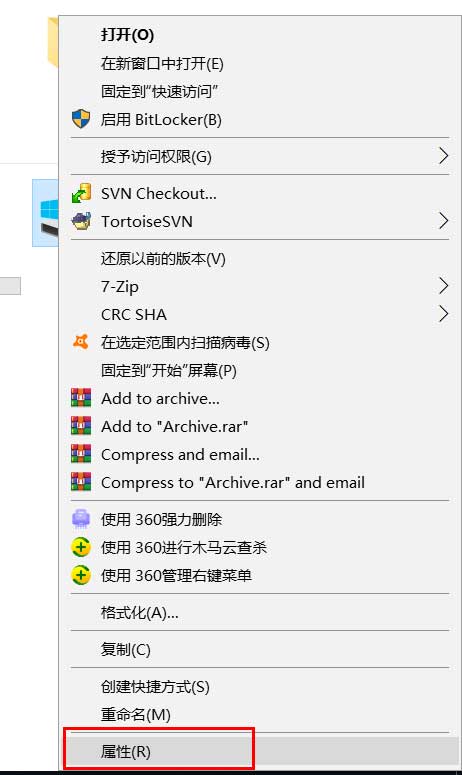Click the SVN Checkout icon
Screen dimensions: 462x775
(81, 193)
